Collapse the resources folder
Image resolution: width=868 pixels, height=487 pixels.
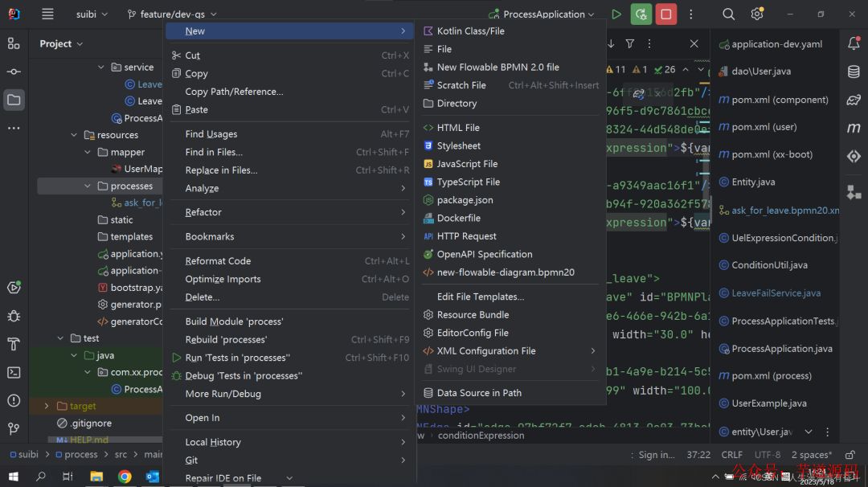point(74,134)
